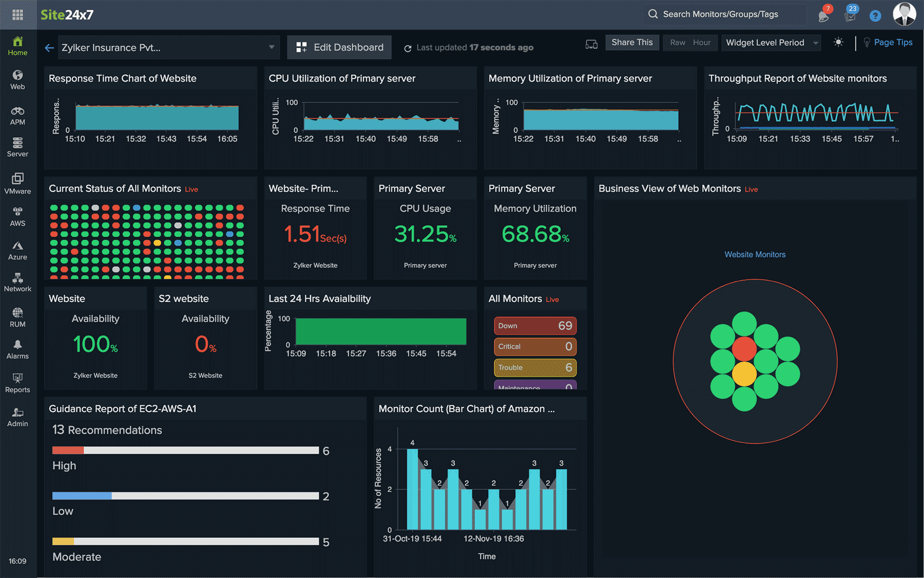
Task: Open Zylker Insurance dashboard selector dropdown
Action: 169,48
